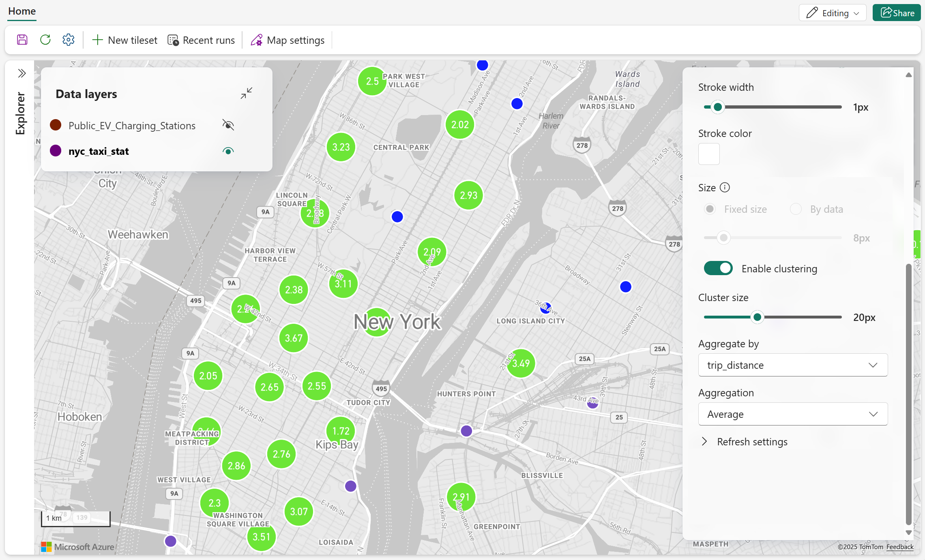The height and width of the screenshot is (560, 925).
Task: Open the settings gear icon
Action: 69,40
